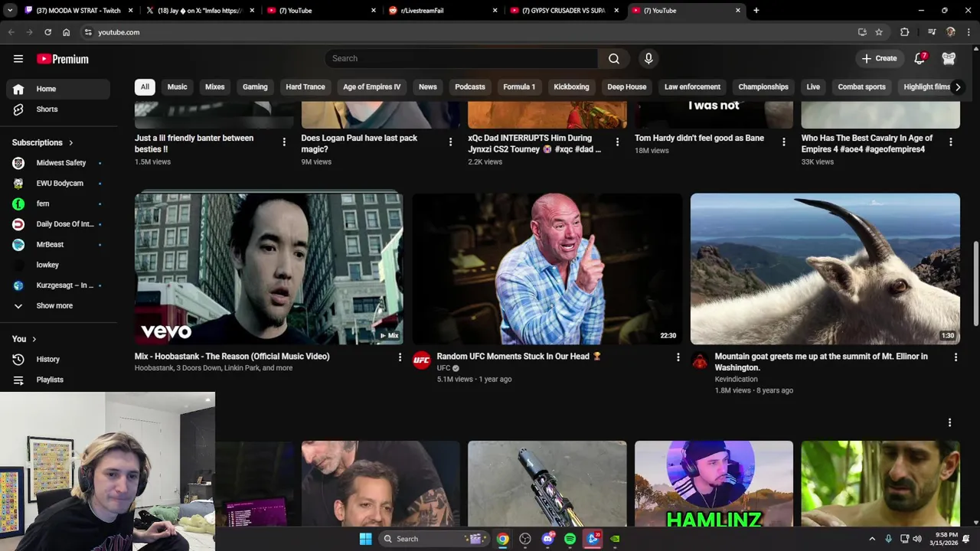Open Midwest Safety channel subscription
980x551 pixels.
58,163
